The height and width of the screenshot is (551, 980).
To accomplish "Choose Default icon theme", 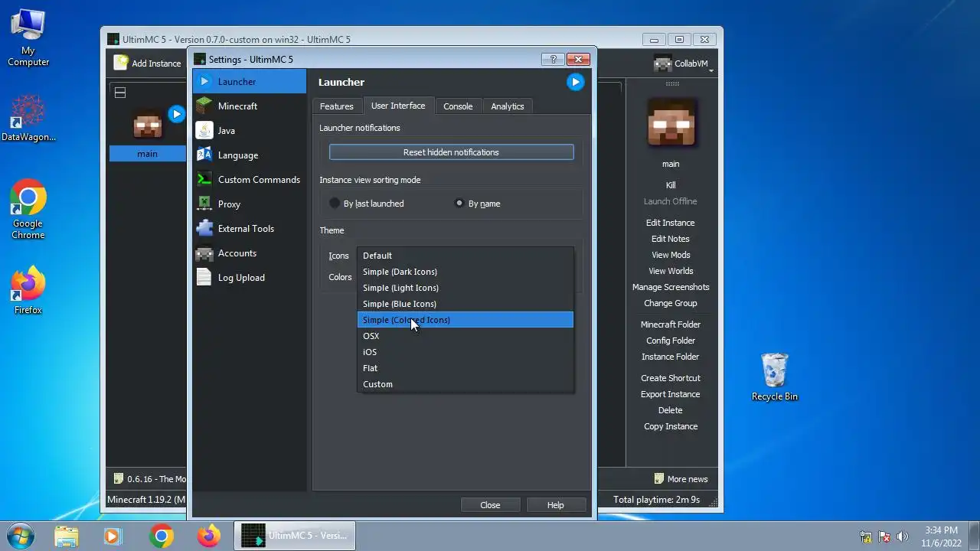I will (465, 256).
